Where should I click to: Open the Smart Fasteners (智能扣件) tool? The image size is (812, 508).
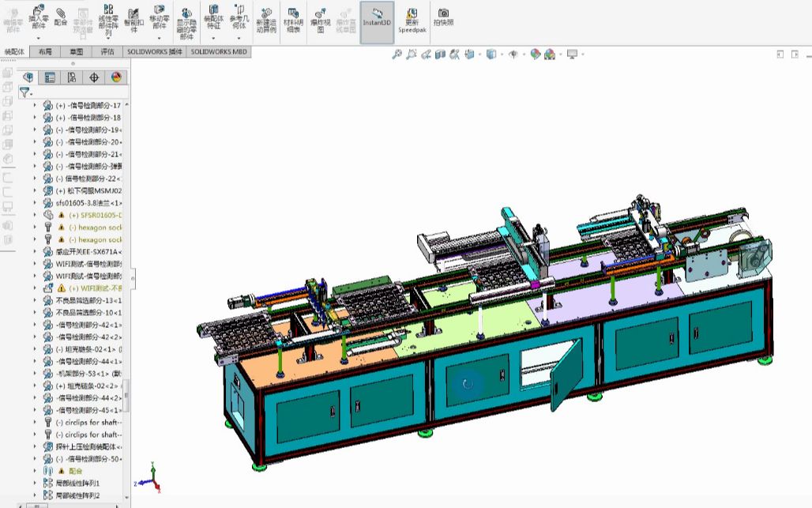pos(134,17)
